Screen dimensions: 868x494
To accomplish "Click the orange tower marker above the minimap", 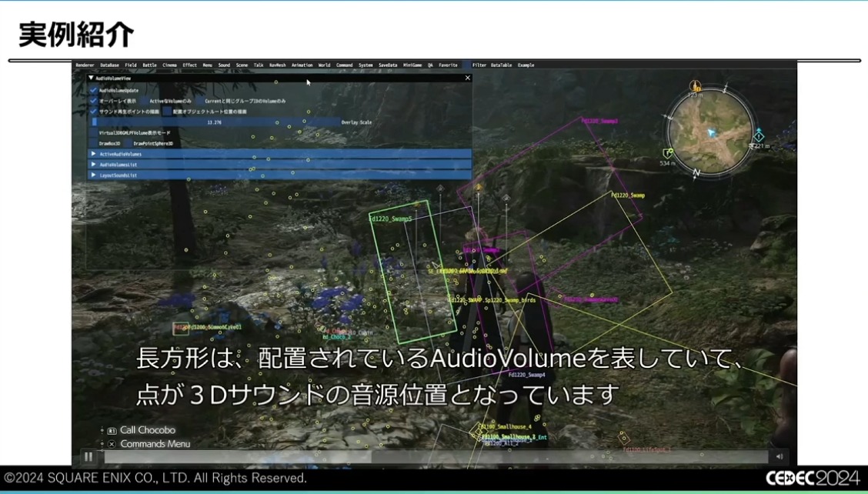I will click(696, 86).
